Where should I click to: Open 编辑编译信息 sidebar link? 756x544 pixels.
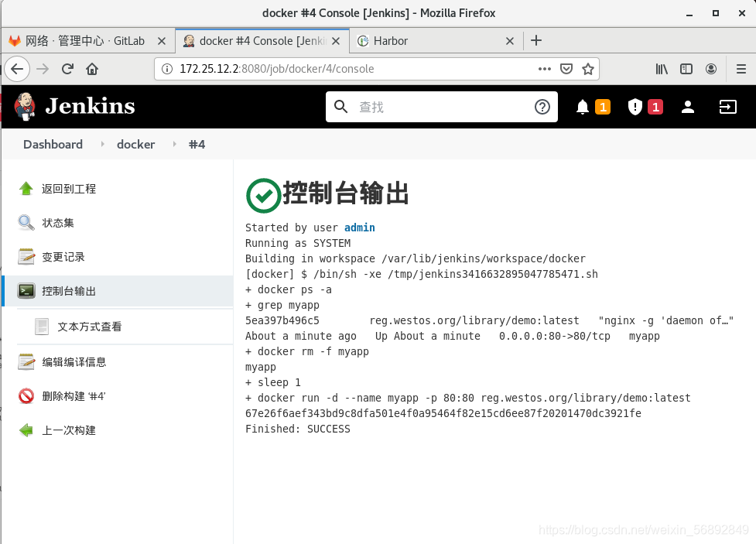point(74,361)
